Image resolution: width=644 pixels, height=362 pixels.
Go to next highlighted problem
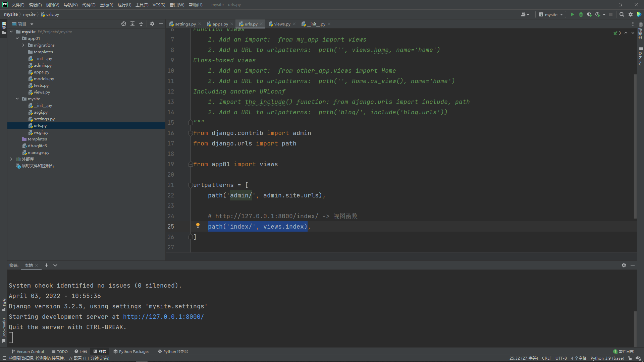point(633,33)
